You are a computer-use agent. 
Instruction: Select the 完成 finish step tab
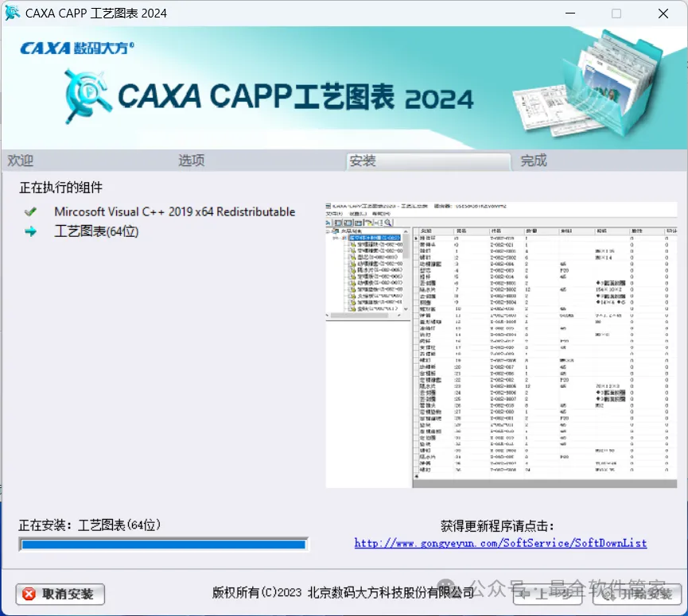click(x=534, y=161)
